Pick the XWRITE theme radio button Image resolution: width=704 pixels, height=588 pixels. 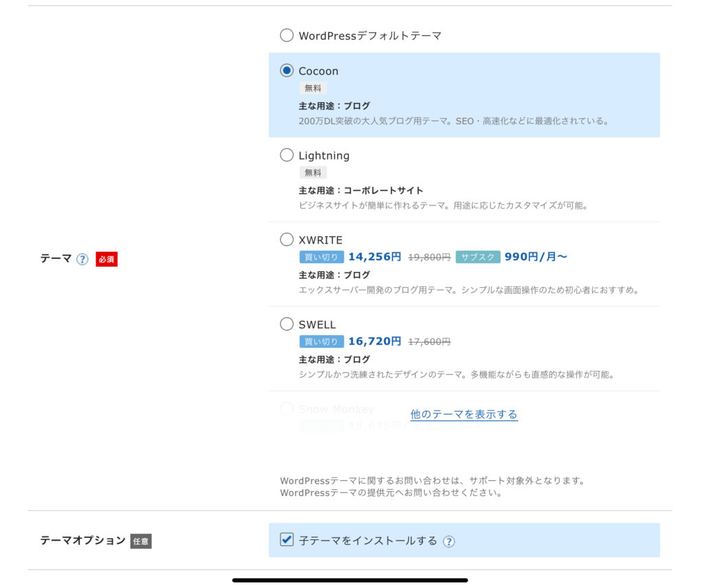(x=287, y=239)
